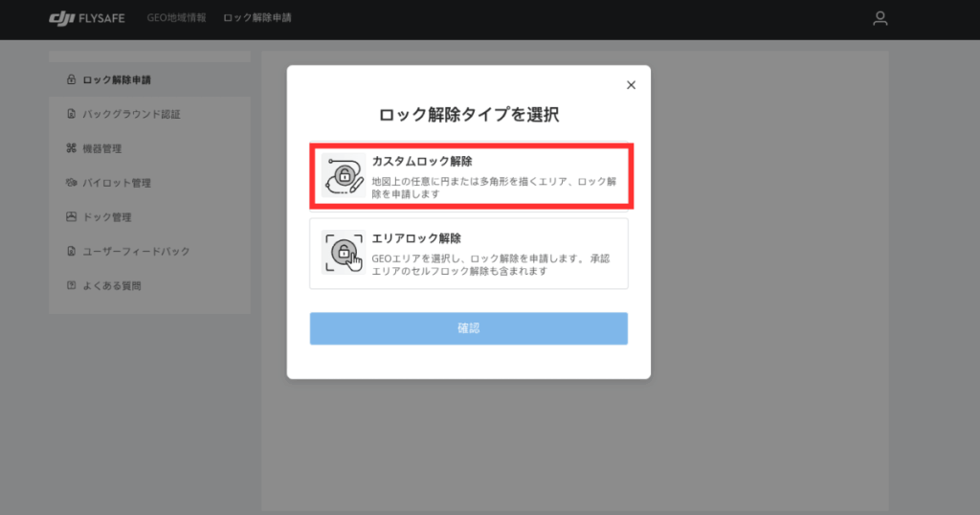Click the drone icon beside 機器管理
The width and height of the screenshot is (980, 515).
[71, 148]
